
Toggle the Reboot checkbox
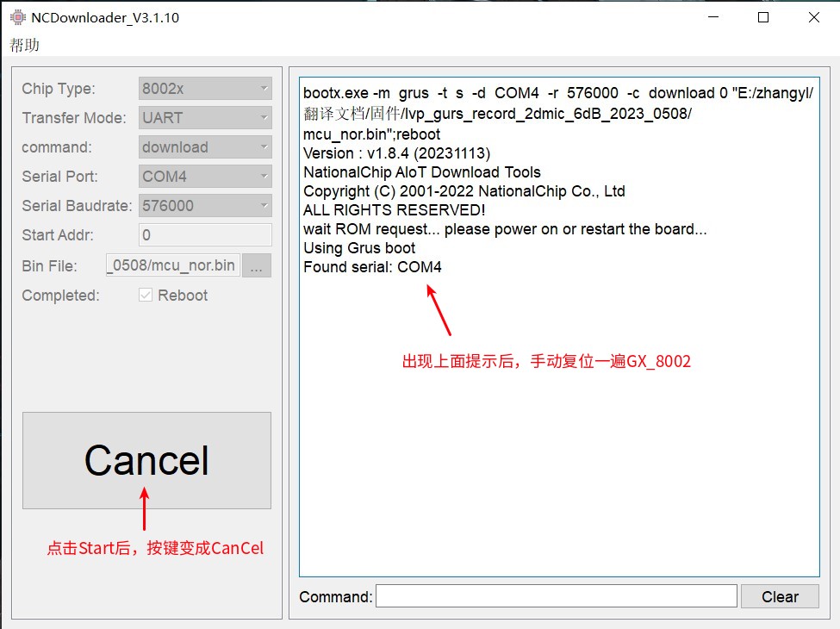tap(146, 296)
